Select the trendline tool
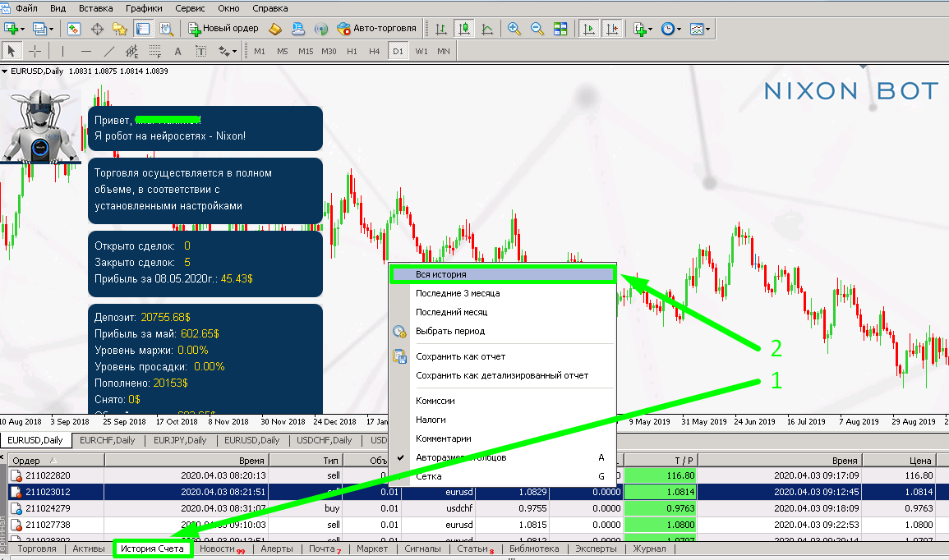 [x=109, y=51]
